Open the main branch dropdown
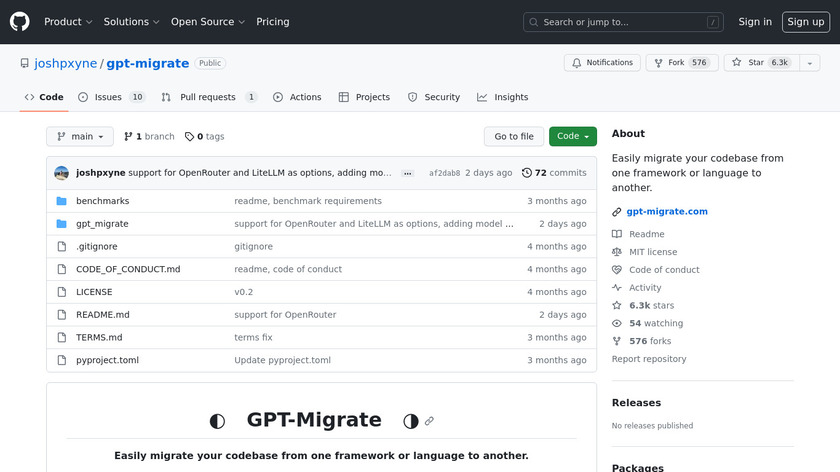 79,137
